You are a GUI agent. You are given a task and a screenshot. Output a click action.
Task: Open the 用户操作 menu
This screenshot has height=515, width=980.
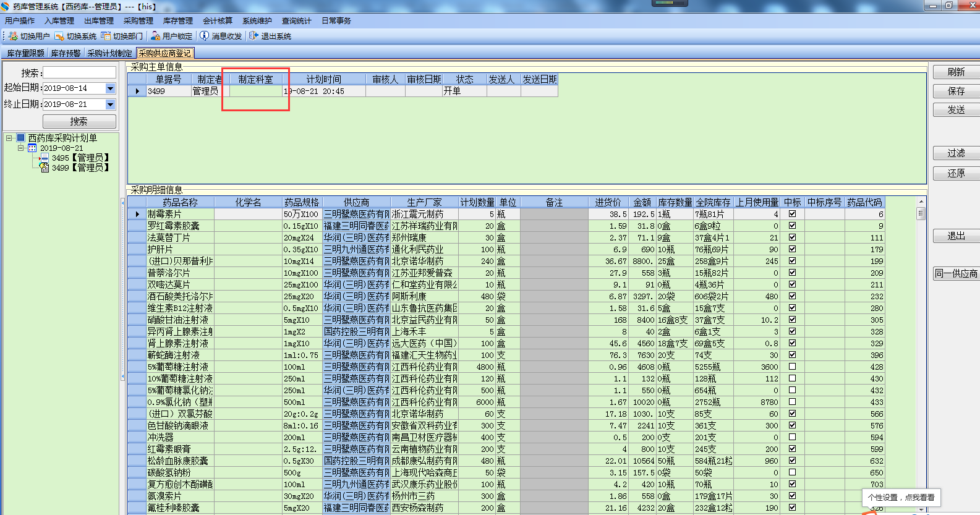tap(20, 21)
